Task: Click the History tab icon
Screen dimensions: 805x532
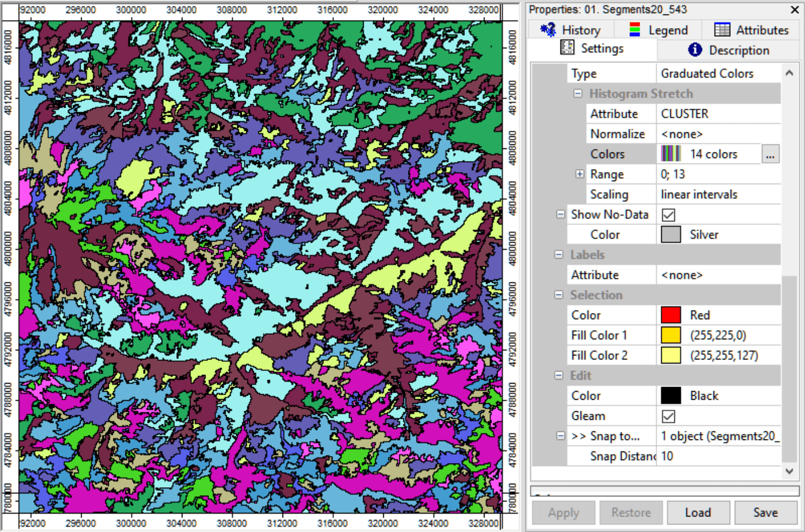Action: pos(548,29)
